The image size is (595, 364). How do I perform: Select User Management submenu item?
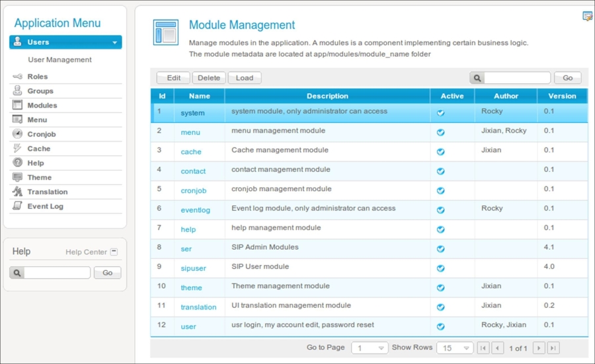(x=59, y=59)
